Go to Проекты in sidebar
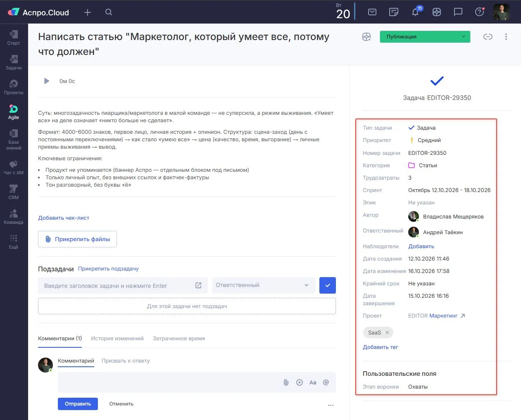 click(x=14, y=87)
